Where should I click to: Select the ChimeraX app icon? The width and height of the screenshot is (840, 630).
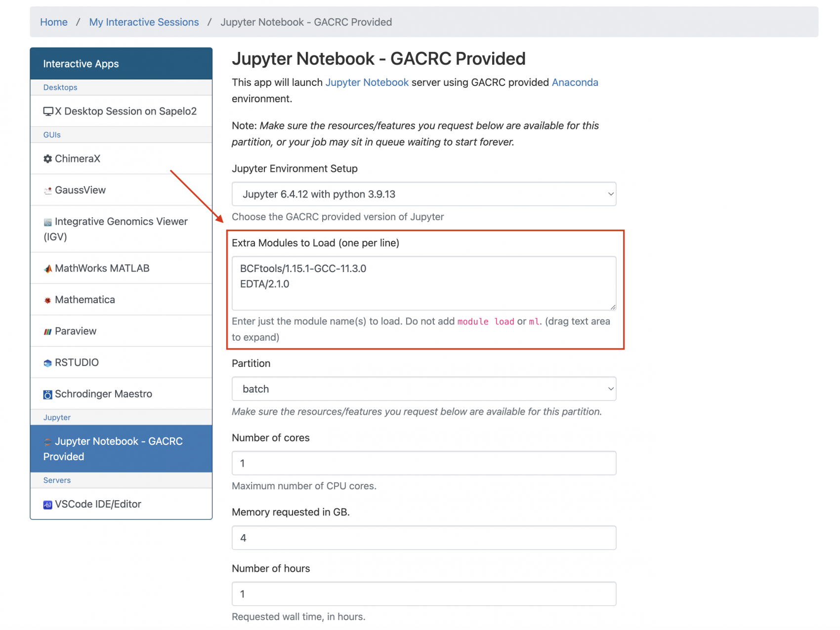pyautogui.click(x=47, y=158)
